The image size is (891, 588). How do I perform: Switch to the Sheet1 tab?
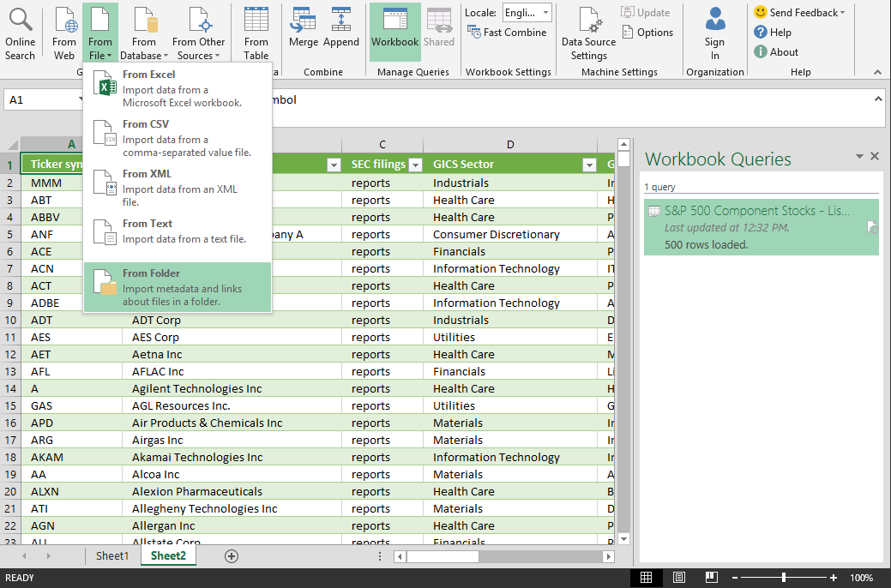(112, 555)
